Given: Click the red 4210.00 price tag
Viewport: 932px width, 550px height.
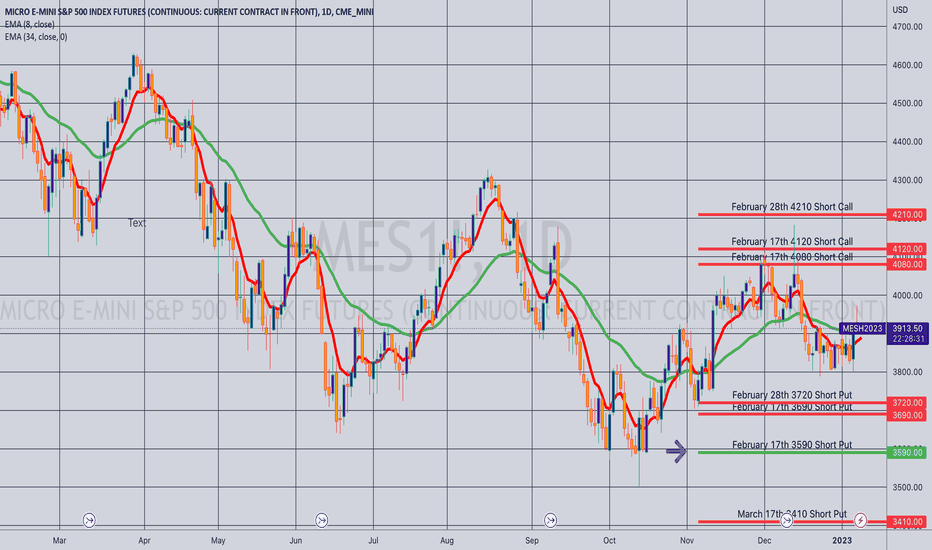Looking at the screenshot, I should (x=906, y=215).
